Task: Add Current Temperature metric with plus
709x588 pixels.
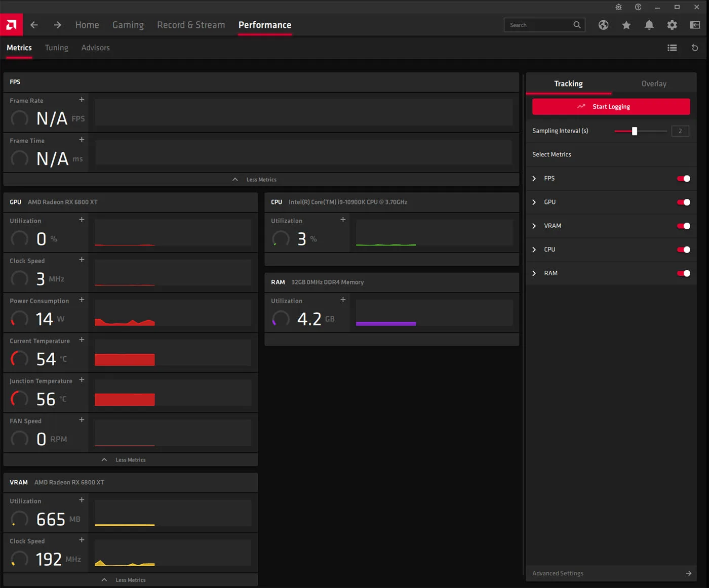Action: tap(82, 340)
